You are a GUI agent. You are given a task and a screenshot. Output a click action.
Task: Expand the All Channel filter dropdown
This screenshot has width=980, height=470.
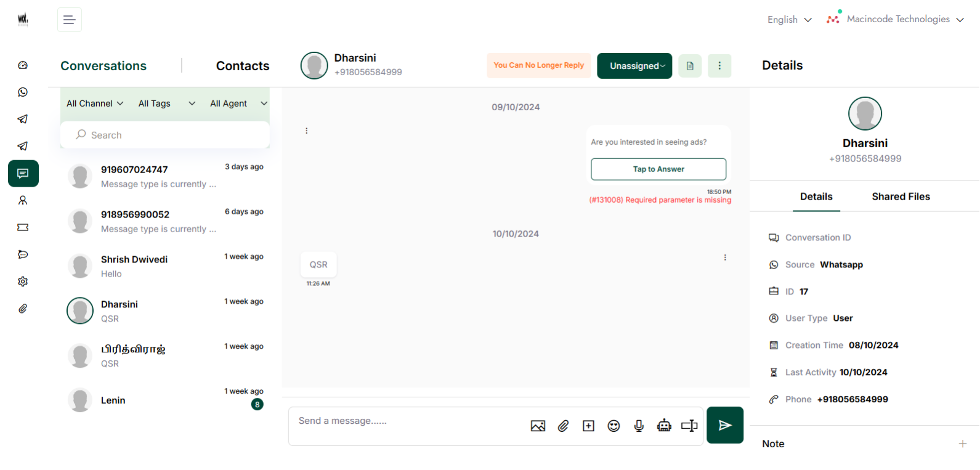pyautogui.click(x=95, y=103)
